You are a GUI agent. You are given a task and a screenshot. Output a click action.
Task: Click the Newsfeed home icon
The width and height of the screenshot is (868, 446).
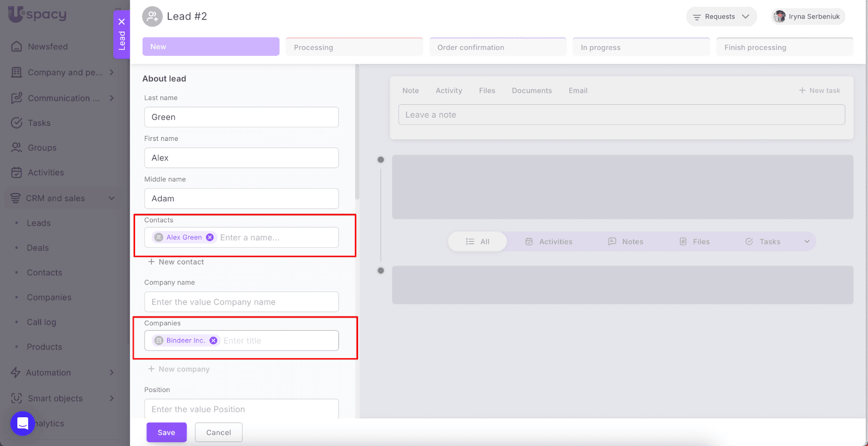click(17, 47)
